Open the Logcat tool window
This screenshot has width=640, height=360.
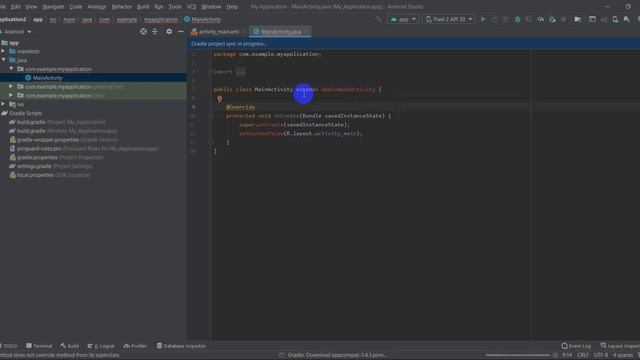pos(101,346)
